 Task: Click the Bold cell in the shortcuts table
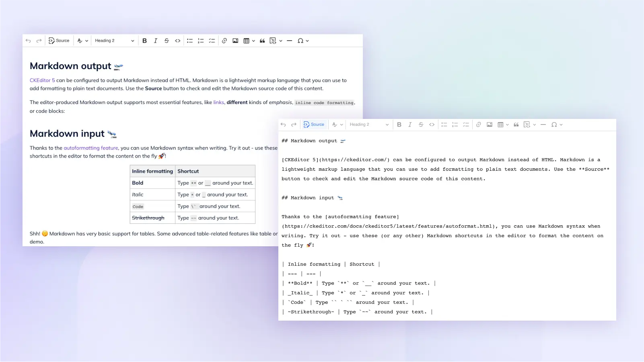pos(138,183)
